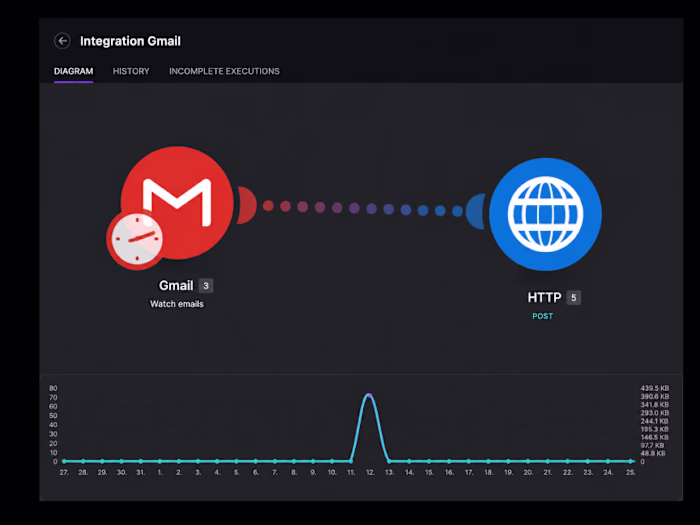
Task: Click the 439.5 KB axis label
Action: point(654,388)
